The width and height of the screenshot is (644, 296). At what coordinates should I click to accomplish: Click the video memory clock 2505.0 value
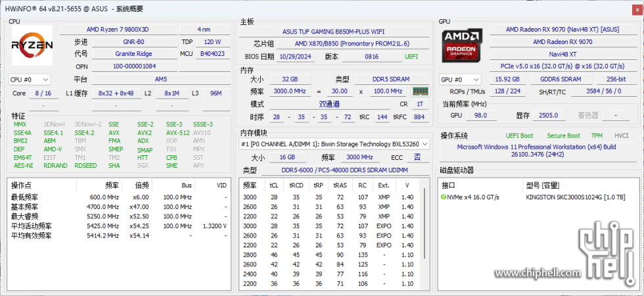coord(549,116)
